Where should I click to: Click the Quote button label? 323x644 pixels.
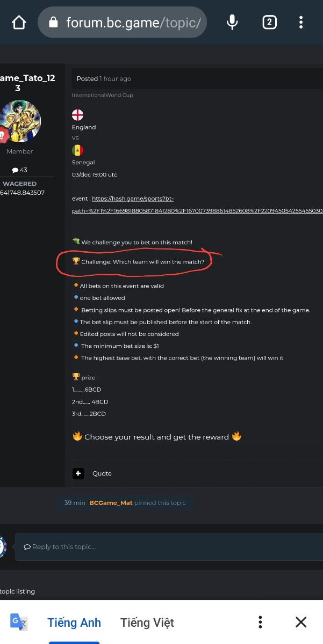click(x=102, y=473)
